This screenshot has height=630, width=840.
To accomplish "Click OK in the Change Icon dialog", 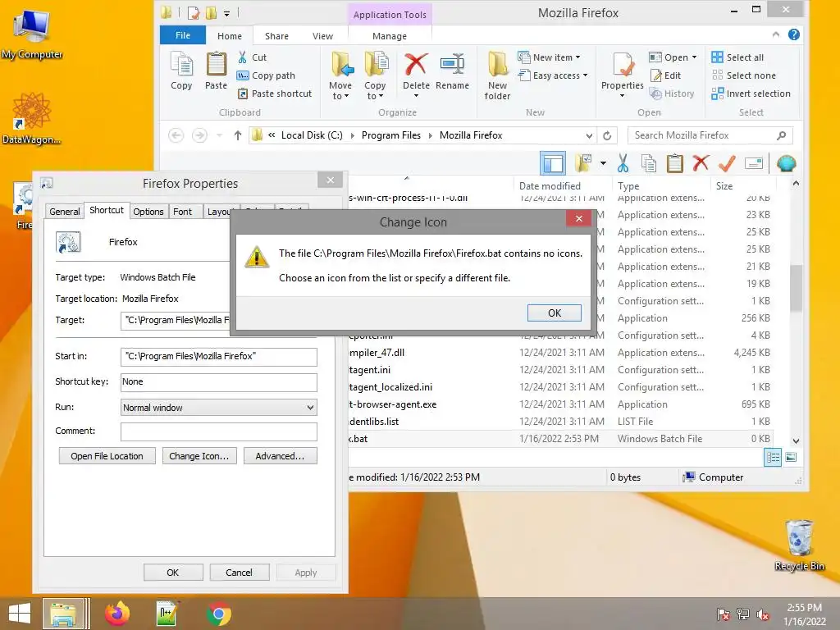I will click(555, 313).
